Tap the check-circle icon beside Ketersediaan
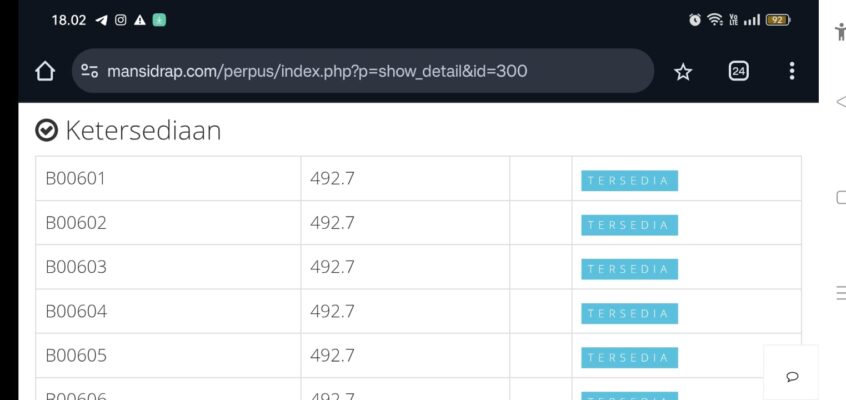Screen dimensions: 846x400 coord(46,130)
